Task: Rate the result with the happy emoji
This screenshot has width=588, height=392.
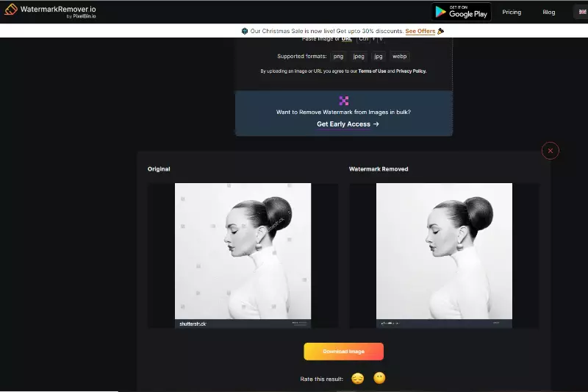Action: click(379, 378)
